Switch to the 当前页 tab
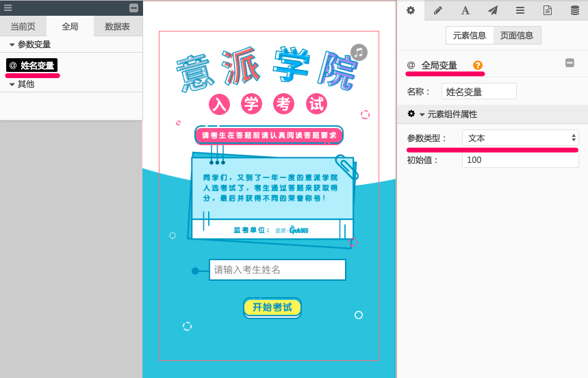This screenshot has width=588, height=378. pos(23,27)
